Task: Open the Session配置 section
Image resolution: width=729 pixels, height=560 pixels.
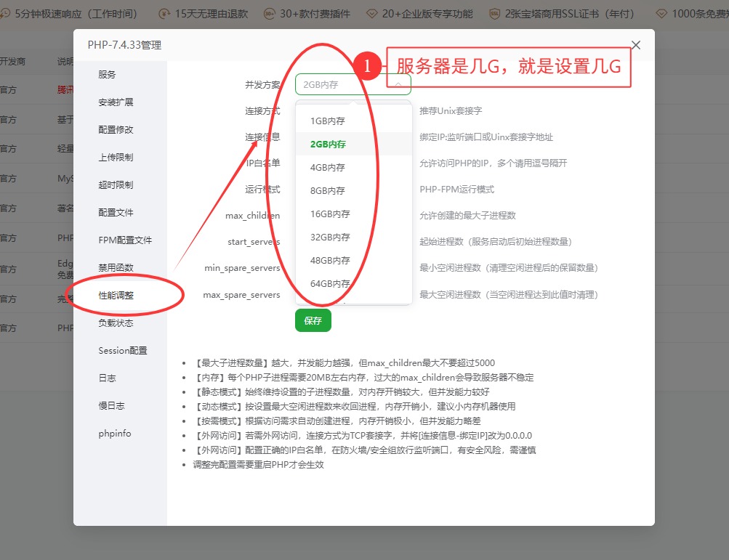Action: pos(122,349)
